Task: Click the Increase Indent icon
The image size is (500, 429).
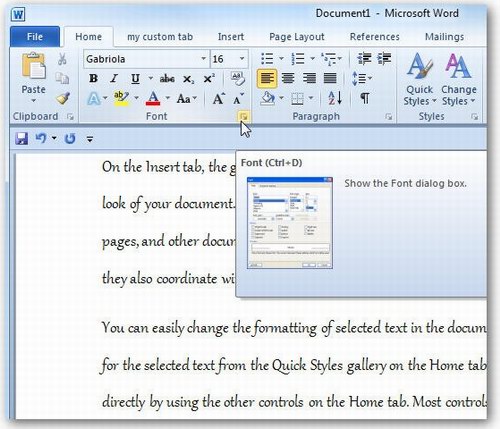Action: 384,59
